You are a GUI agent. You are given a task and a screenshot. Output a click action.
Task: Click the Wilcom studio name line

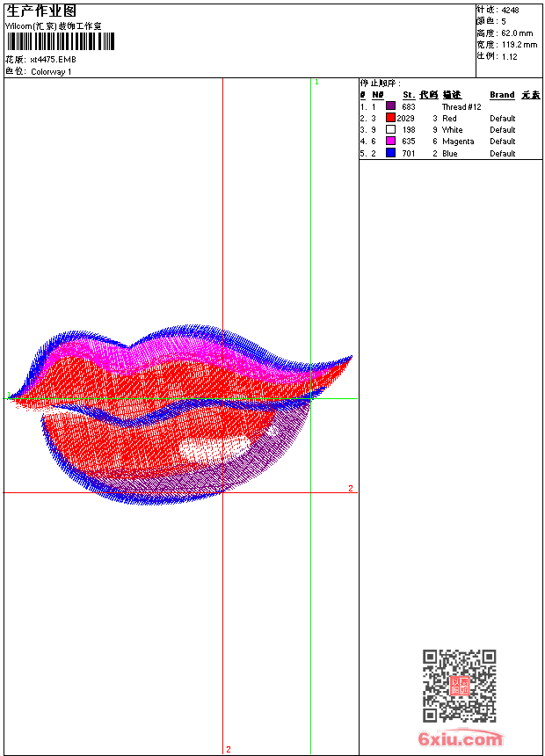pyautogui.click(x=54, y=26)
